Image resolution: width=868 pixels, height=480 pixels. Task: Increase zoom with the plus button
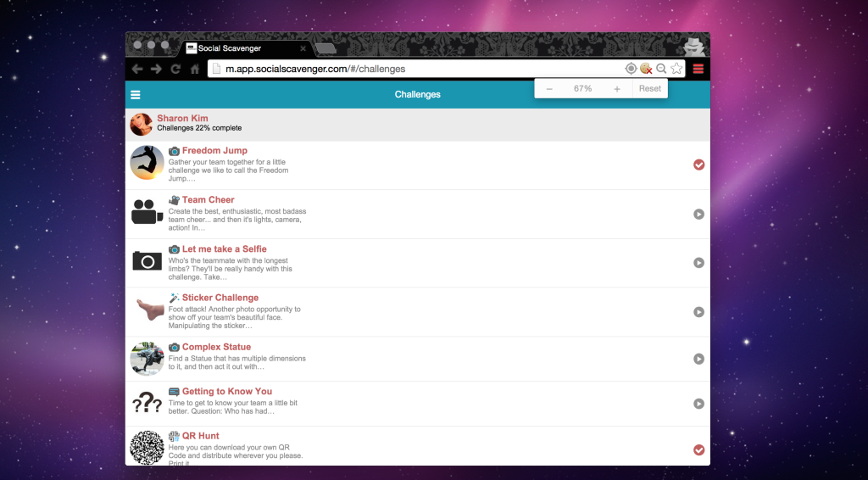coord(617,89)
